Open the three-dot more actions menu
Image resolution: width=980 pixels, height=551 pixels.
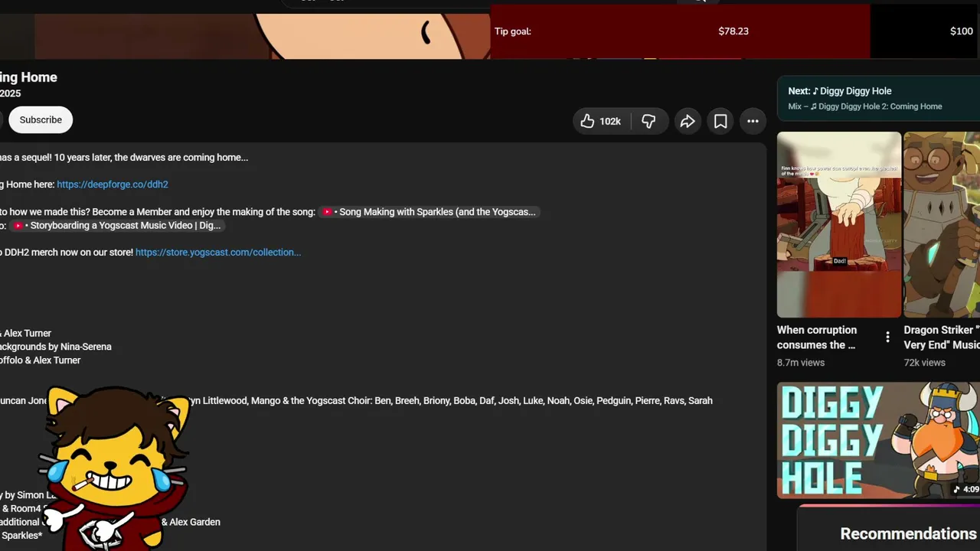[753, 121]
